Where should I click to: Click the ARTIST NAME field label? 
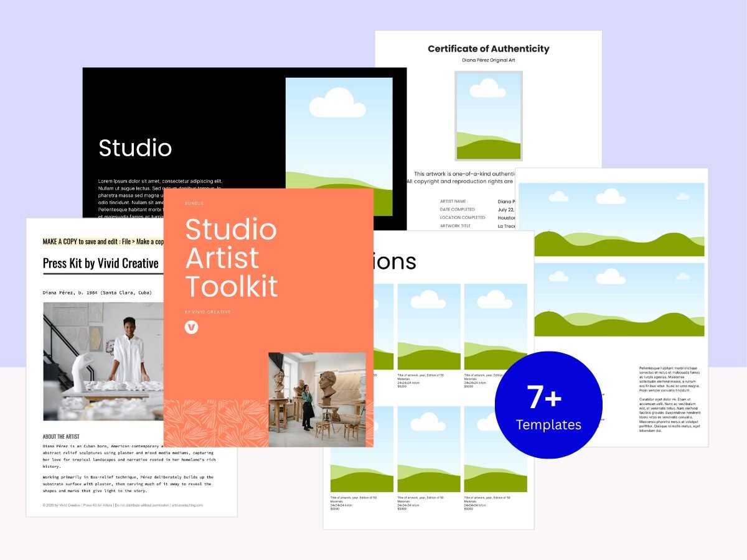pyautogui.click(x=453, y=202)
